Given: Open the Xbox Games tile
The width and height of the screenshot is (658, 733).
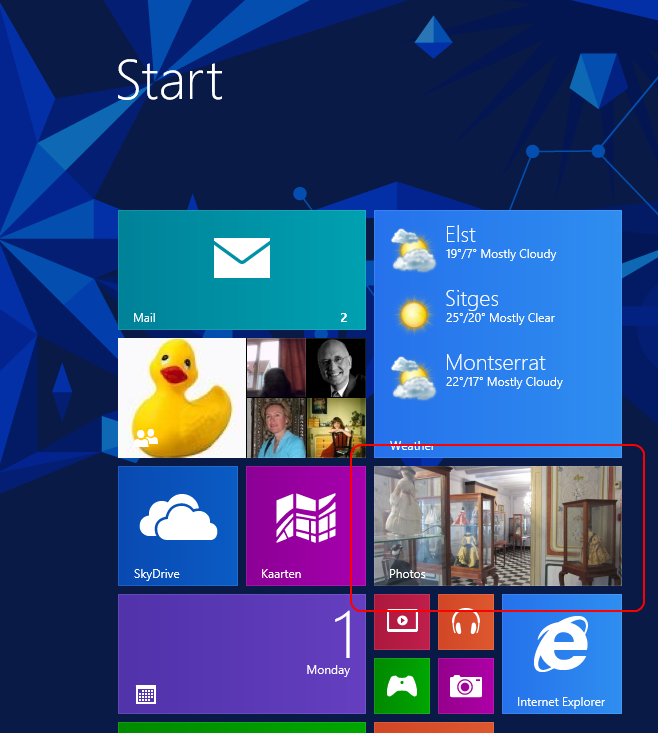Looking at the screenshot, I should pos(401,686).
